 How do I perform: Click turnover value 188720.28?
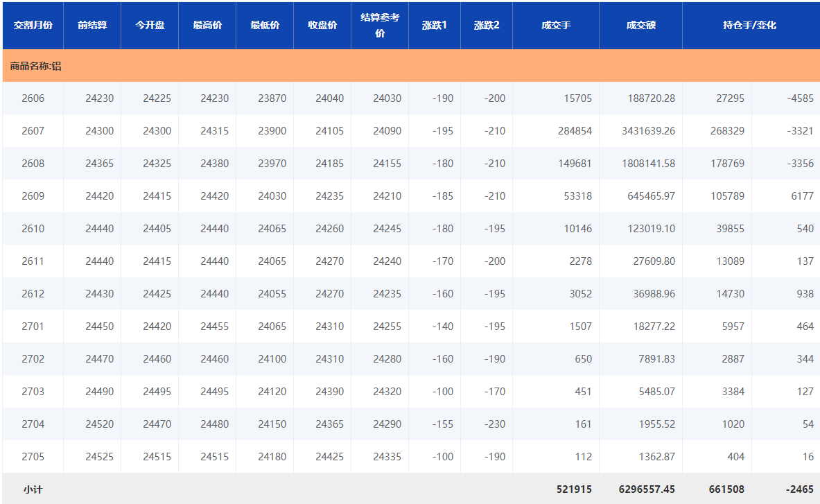(652, 98)
